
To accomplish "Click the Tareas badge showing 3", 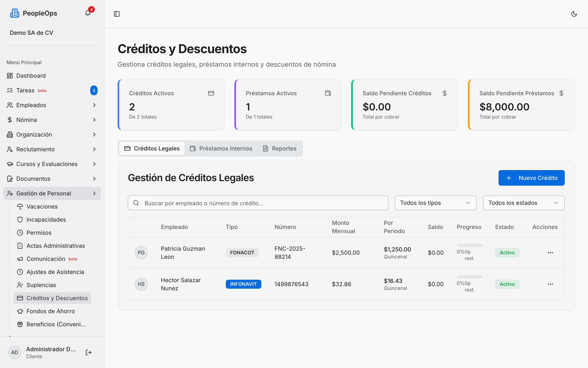I will (x=94, y=90).
